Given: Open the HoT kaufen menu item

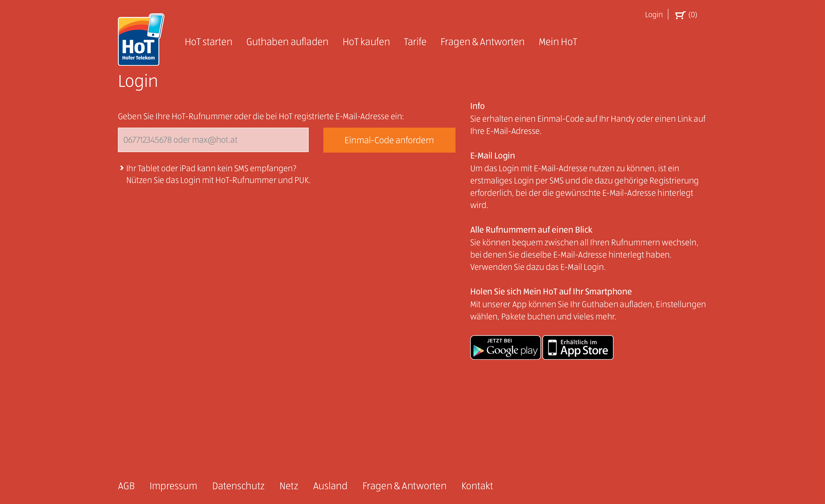Looking at the screenshot, I should coord(366,42).
